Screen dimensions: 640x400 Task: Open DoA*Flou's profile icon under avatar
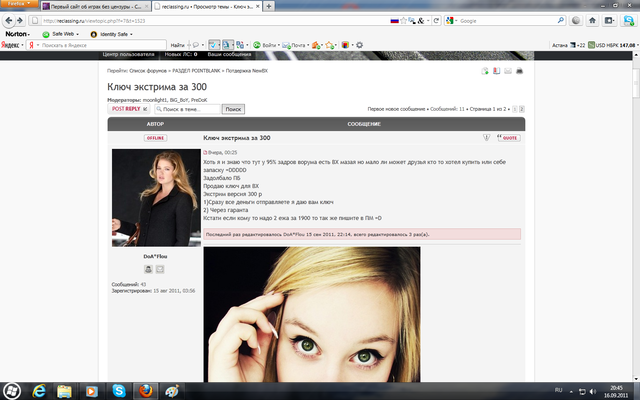point(148,269)
